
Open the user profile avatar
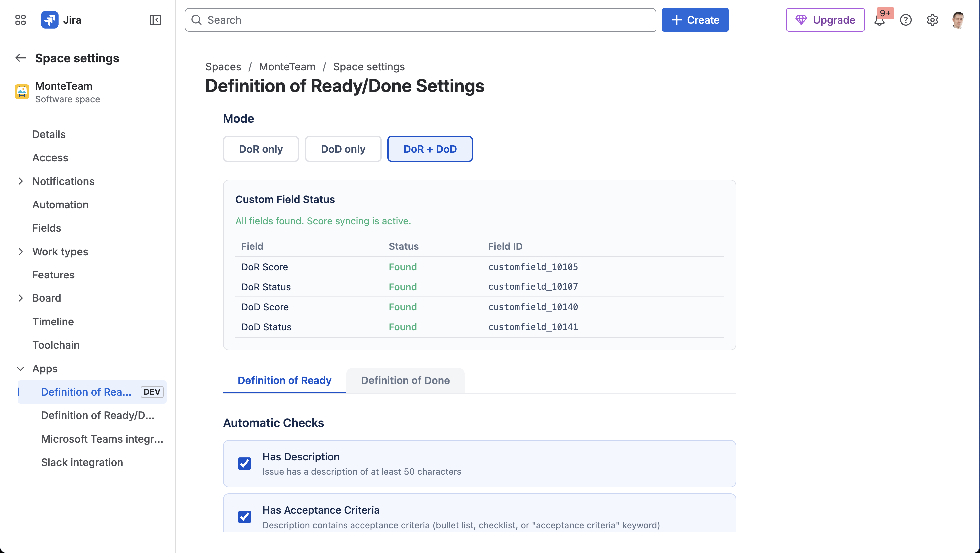click(x=958, y=20)
